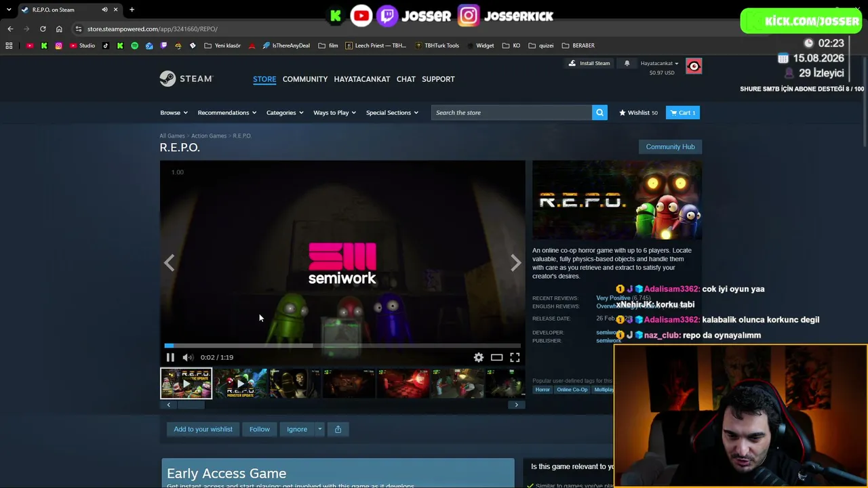
Task: Expand the Recommendations dropdown
Action: pyautogui.click(x=227, y=113)
